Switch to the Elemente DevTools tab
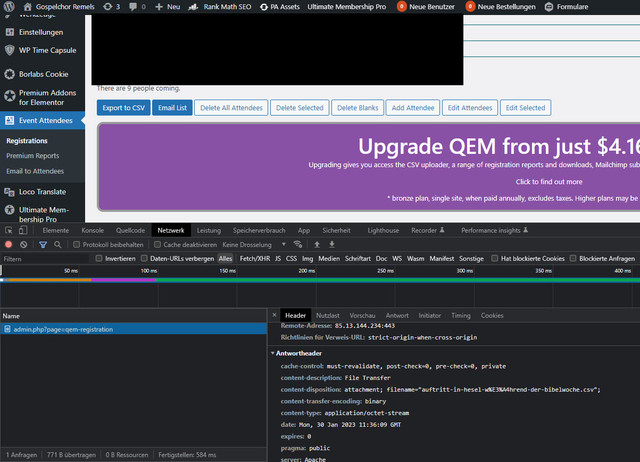Screen dimensions: 640x462 pyautogui.click(x=56, y=230)
